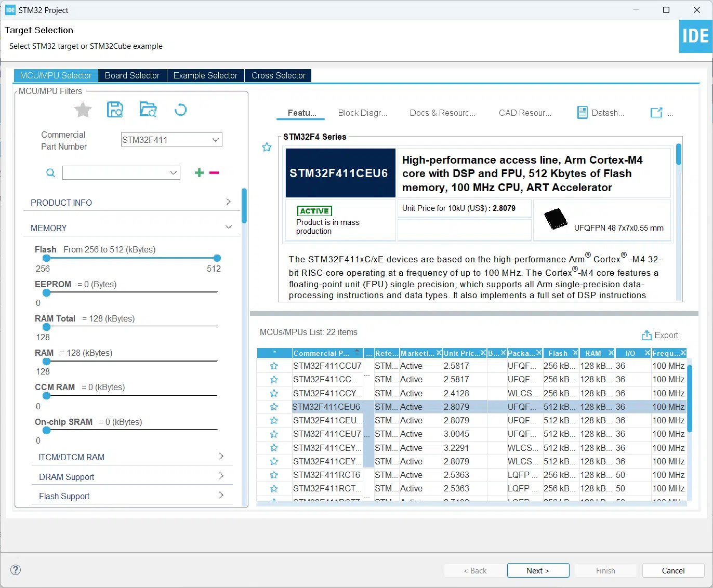Open the Block Diagram tab
This screenshot has width=713, height=588.
pyautogui.click(x=362, y=113)
